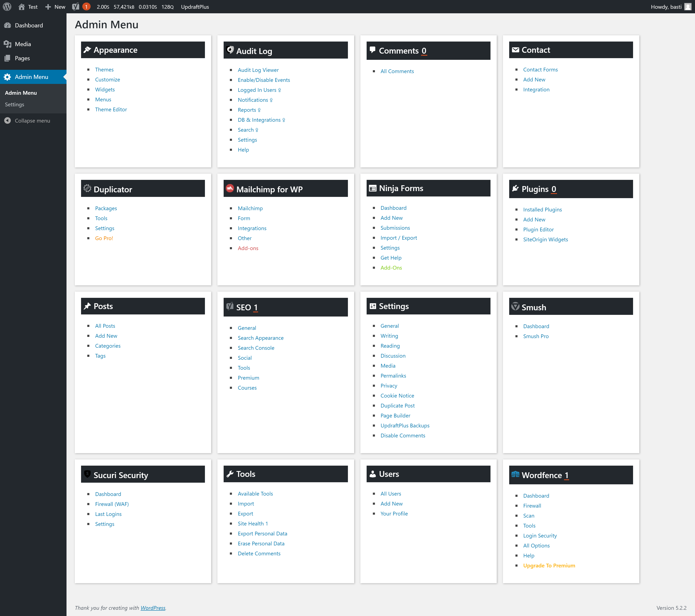
Task: Click the SEO Yoast icon in card header
Action: [230, 306]
